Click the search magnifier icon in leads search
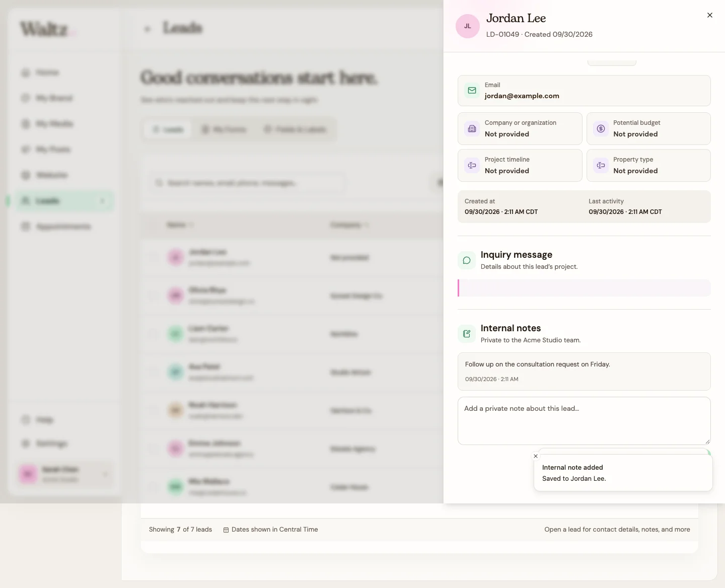 (x=159, y=183)
